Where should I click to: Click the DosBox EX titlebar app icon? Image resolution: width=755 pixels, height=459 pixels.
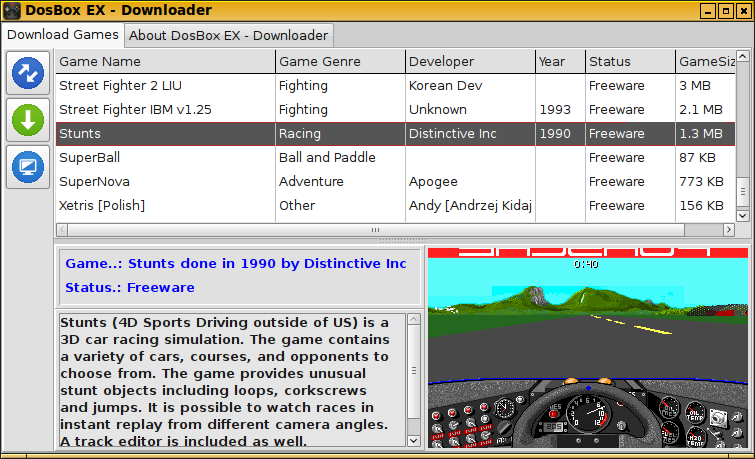11,11
